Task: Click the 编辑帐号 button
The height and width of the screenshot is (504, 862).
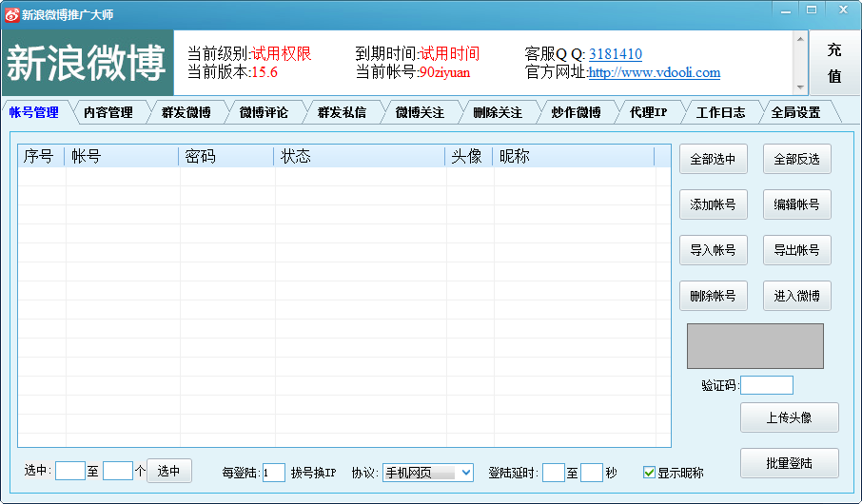Action: coord(796,205)
